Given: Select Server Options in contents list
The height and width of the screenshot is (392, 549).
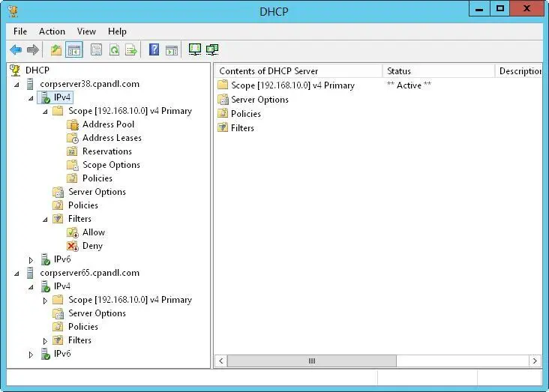Looking at the screenshot, I should click(x=259, y=100).
